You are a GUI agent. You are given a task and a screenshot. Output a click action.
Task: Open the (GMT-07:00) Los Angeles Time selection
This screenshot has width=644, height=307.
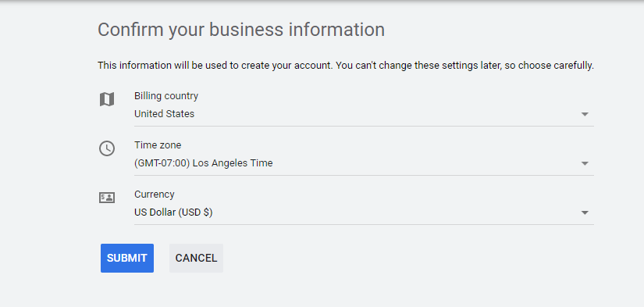point(364,163)
